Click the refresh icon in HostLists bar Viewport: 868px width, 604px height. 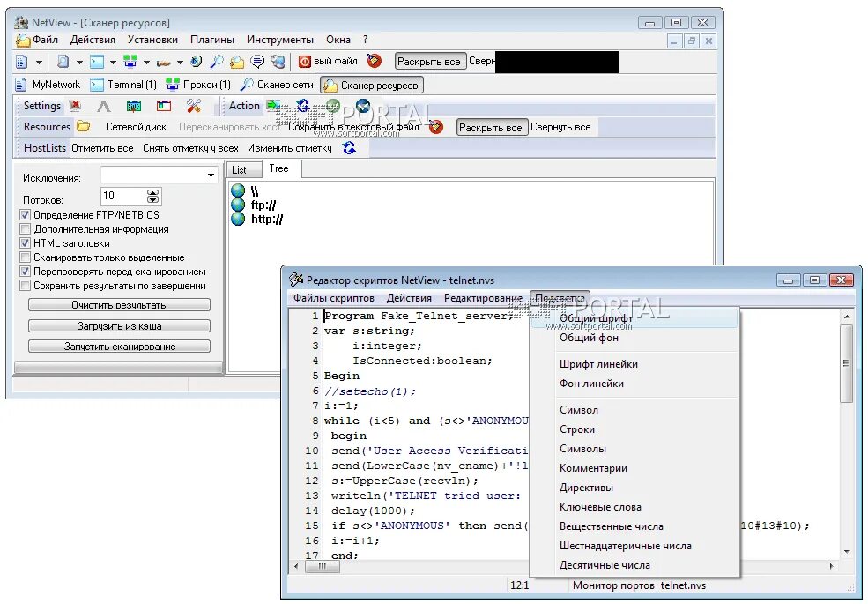point(349,148)
